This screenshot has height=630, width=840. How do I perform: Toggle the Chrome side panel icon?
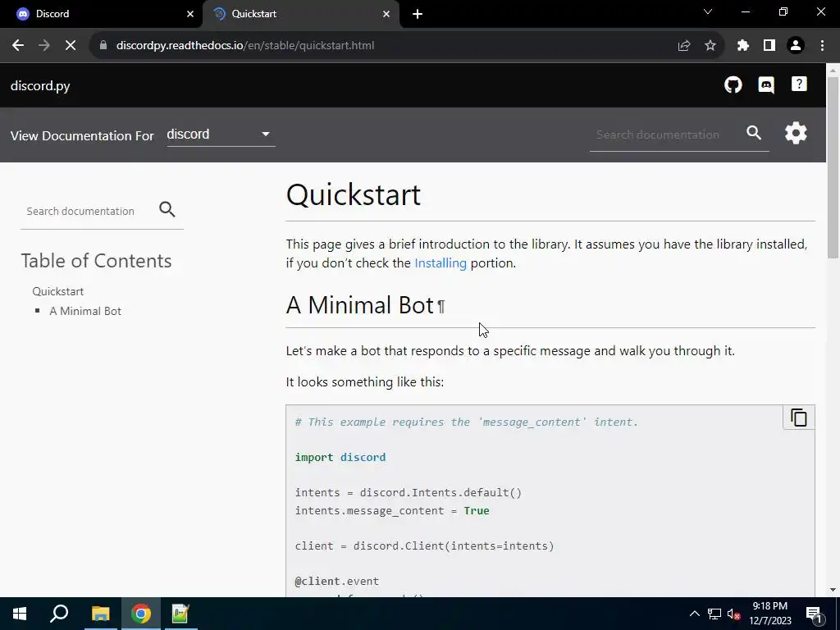click(769, 46)
